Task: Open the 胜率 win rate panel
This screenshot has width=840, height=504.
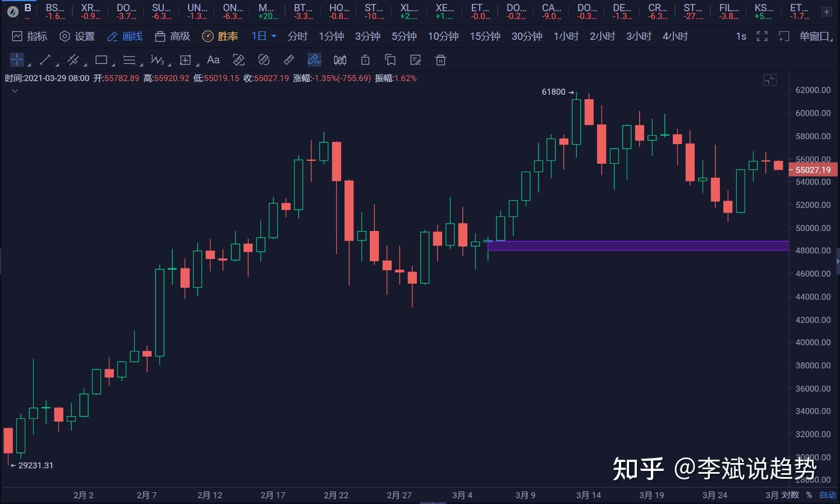Action: [221, 36]
